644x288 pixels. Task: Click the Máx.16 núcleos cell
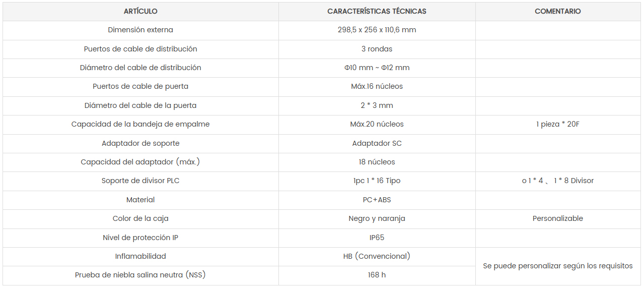pyautogui.click(x=377, y=86)
